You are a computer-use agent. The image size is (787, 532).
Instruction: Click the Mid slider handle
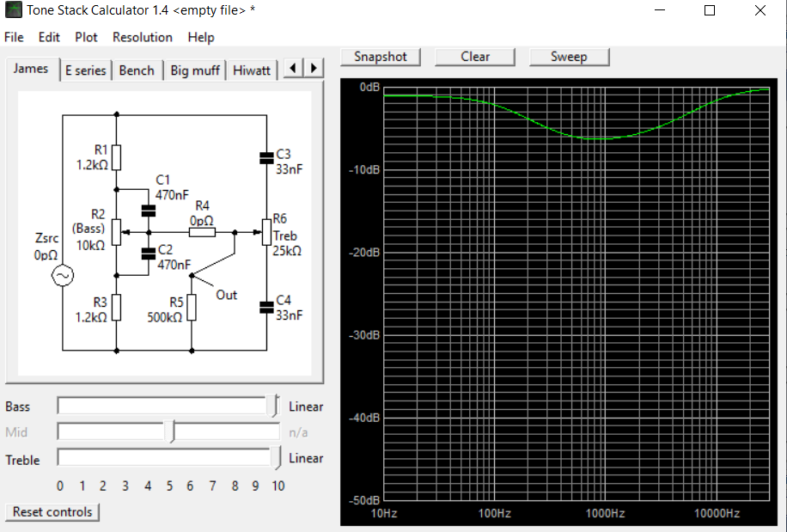click(x=171, y=431)
